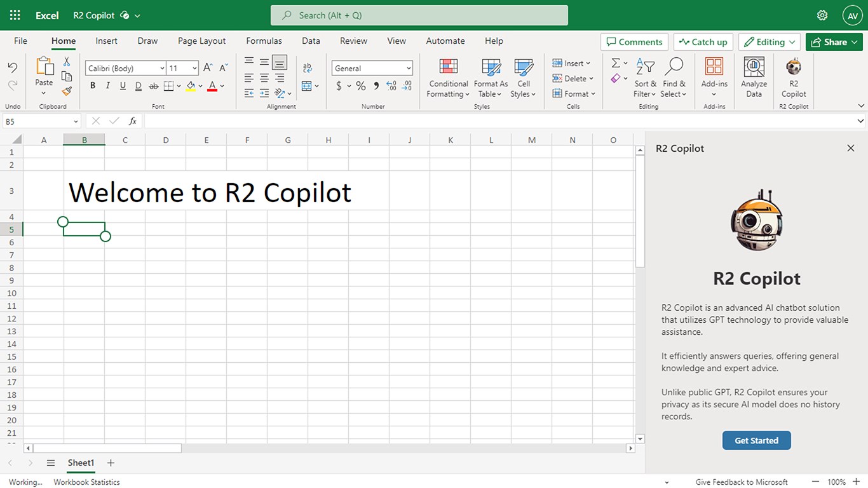Increase the cell indent
Screen dimensions: 868x488
click(264, 93)
